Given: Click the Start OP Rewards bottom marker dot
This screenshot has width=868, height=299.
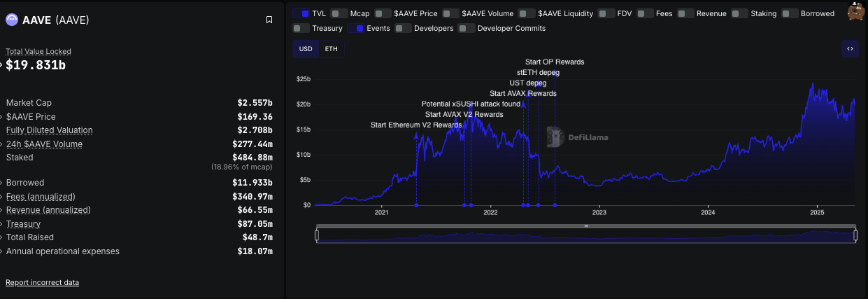Looking at the screenshot, I should (x=555, y=205).
